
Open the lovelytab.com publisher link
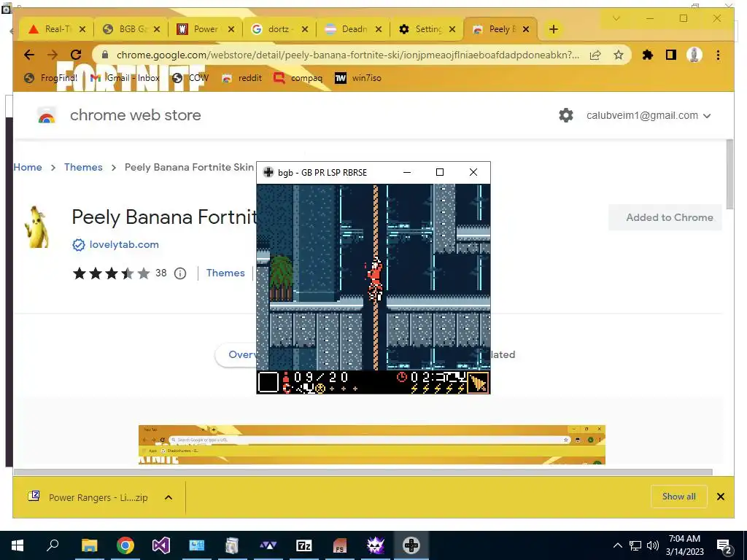tap(124, 245)
